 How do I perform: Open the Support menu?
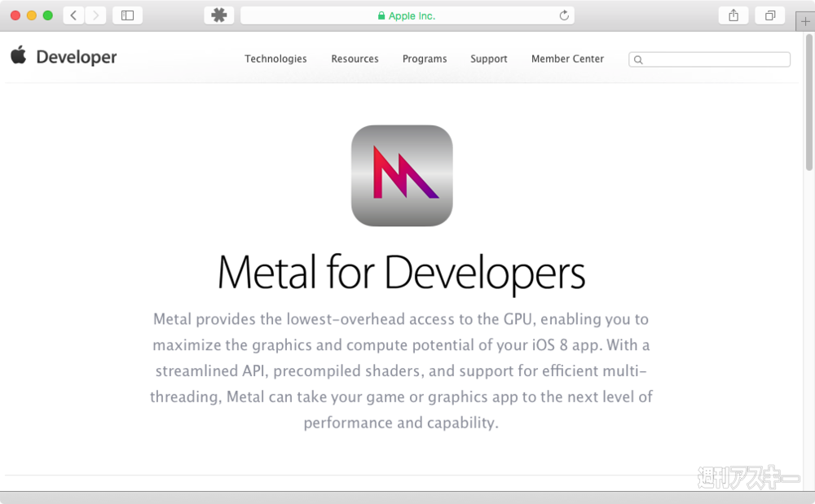pos(488,59)
